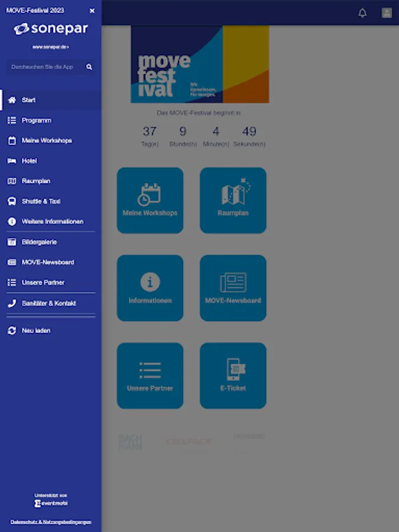Open the www.sonepar.de link
Viewport: 399px width, 532px height.
pos(51,47)
